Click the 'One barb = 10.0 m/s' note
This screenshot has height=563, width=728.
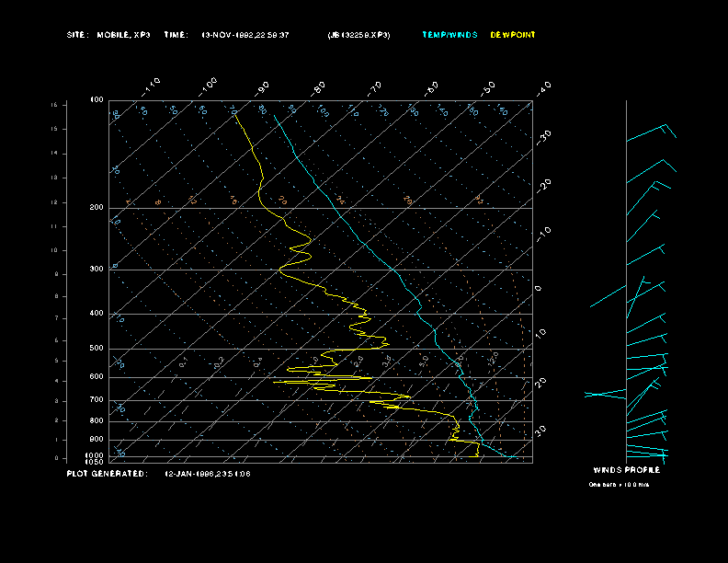619,485
